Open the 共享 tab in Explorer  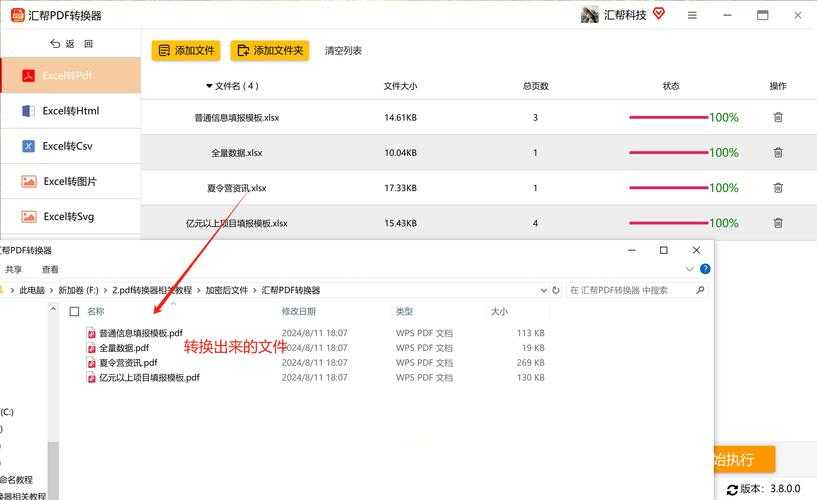click(x=14, y=269)
